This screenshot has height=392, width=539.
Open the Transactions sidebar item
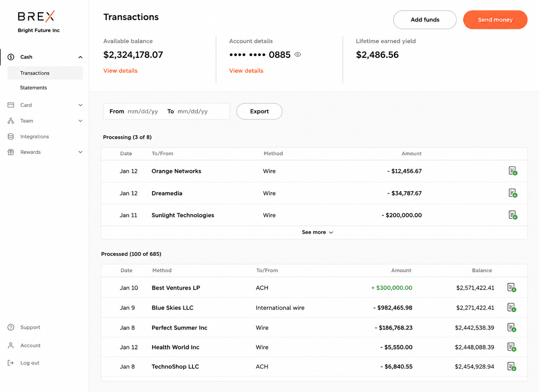pos(45,73)
